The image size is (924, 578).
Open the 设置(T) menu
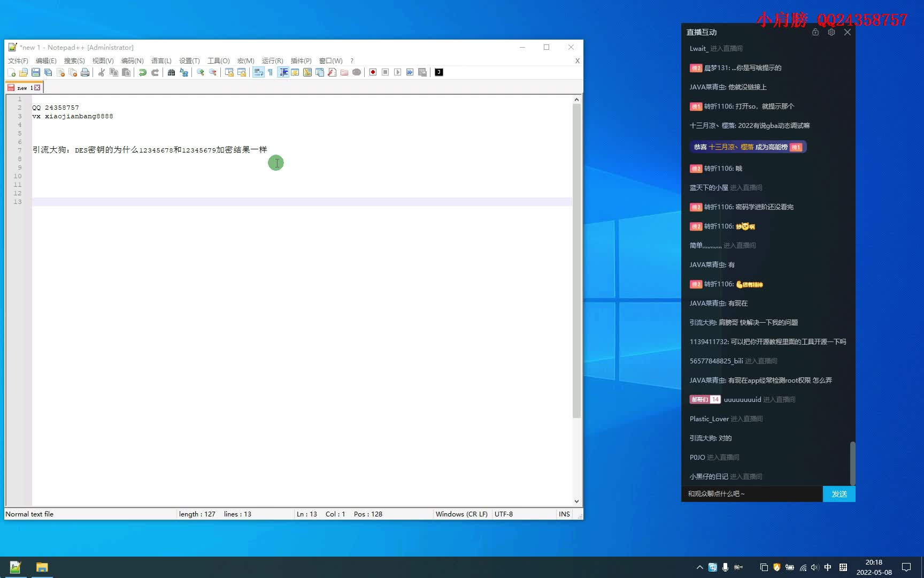click(x=189, y=60)
